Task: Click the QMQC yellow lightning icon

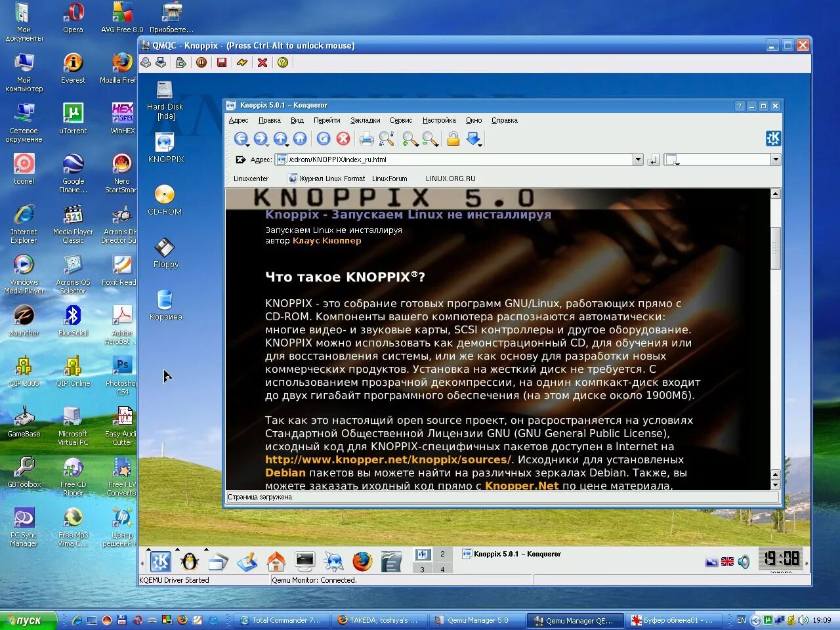Action: tap(242, 62)
